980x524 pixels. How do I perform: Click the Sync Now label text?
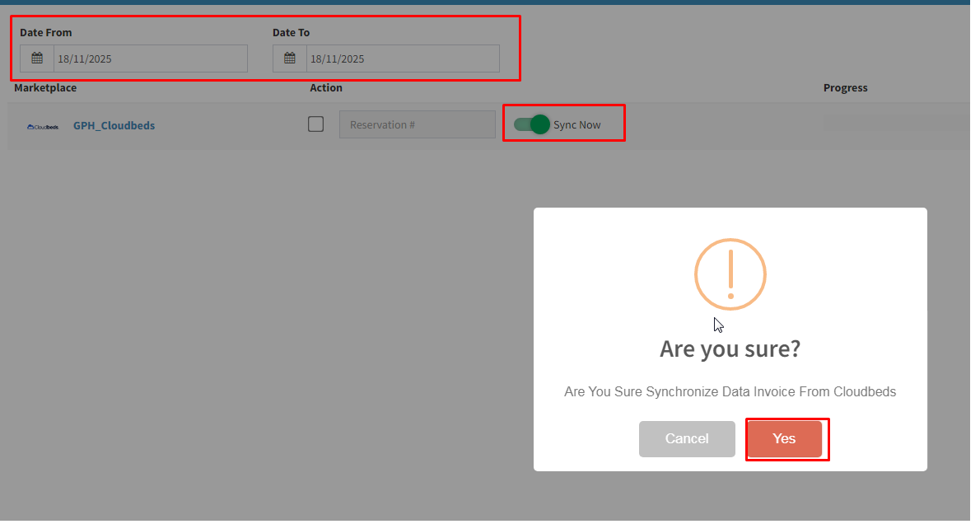pyautogui.click(x=576, y=125)
